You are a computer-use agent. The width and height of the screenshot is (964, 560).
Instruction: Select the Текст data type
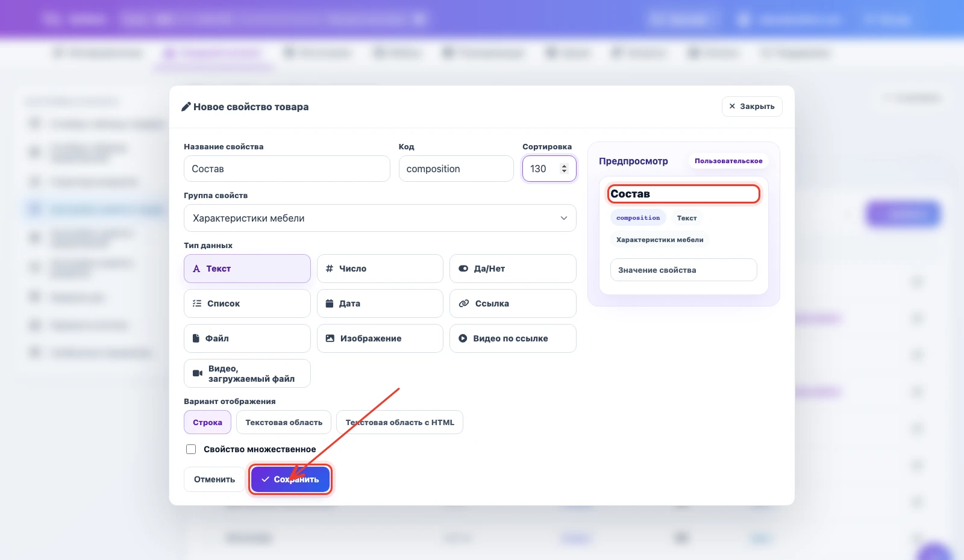(247, 269)
